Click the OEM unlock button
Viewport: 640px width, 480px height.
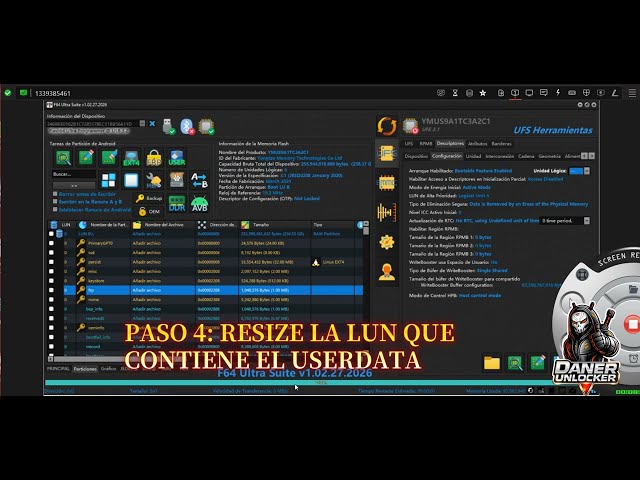pyautogui.click(x=149, y=211)
